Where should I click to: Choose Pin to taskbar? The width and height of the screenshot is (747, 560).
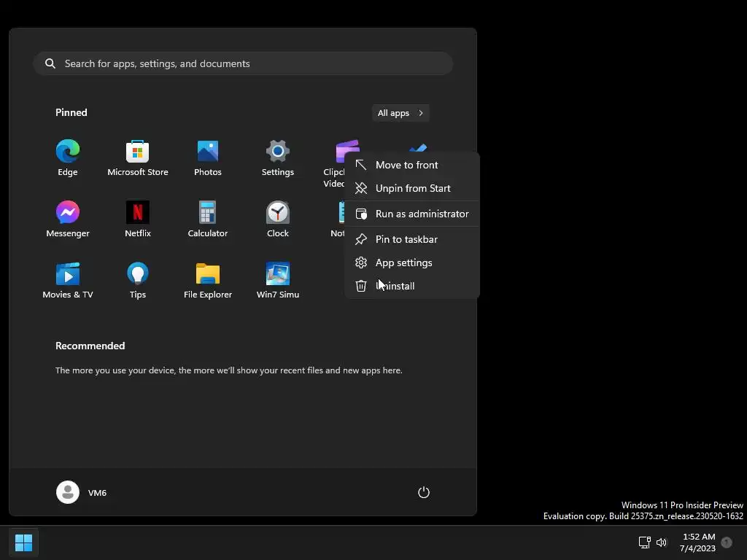pyautogui.click(x=412, y=239)
